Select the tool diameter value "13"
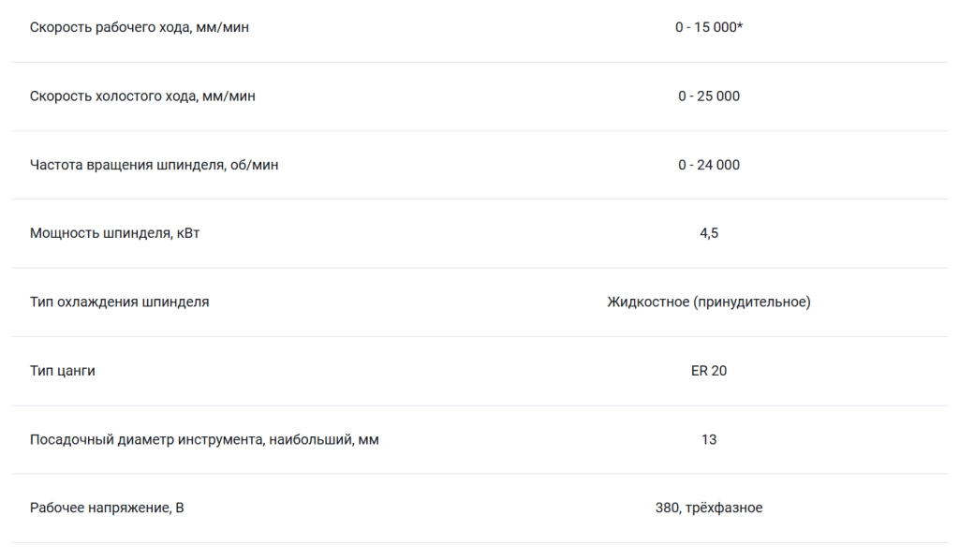The width and height of the screenshot is (959, 560). point(709,439)
